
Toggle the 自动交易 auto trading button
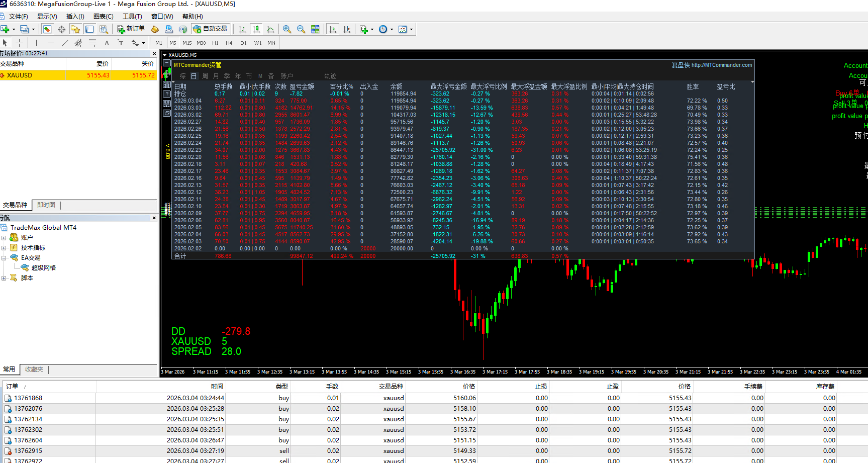point(211,29)
